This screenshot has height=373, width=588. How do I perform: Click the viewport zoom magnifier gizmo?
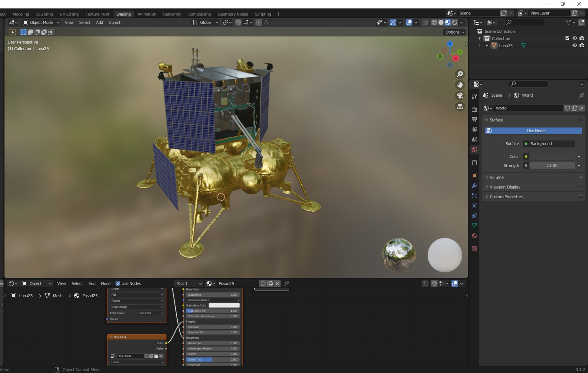tap(460, 74)
